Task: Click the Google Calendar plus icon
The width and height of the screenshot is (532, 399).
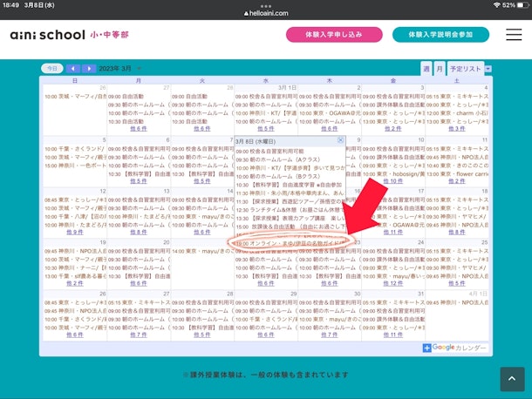Action: (427, 348)
